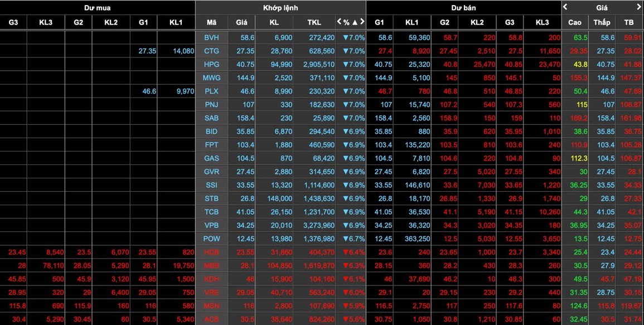Click the KL1 header under Dư bán
This screenshot has height=325, width=644.
[x=411, y=22]
